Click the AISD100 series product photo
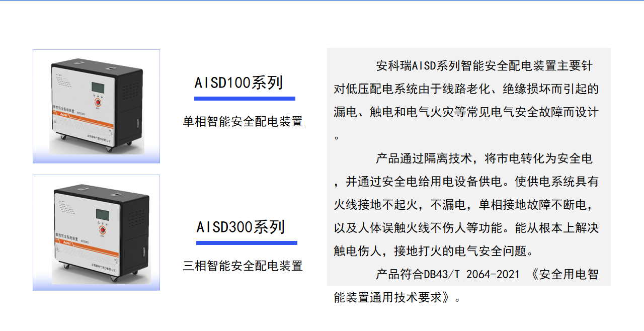The height and width of the screenshot is (331, 644). click(x=96, y=106)
